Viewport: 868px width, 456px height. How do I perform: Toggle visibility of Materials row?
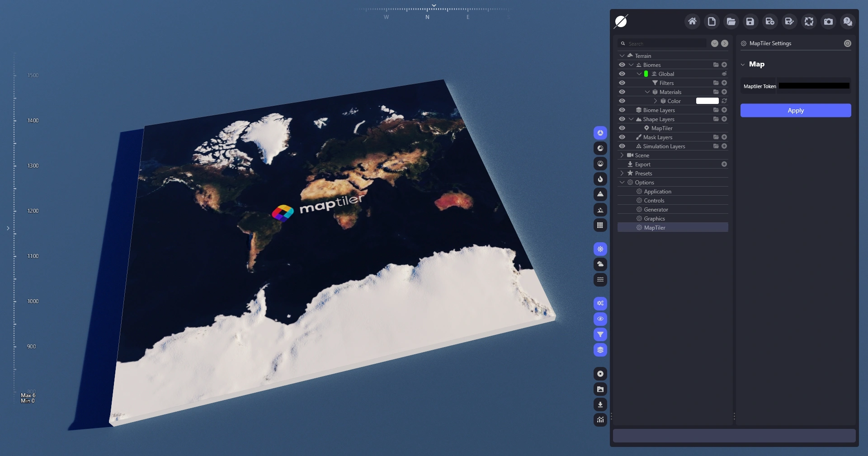tap(622, 92)
